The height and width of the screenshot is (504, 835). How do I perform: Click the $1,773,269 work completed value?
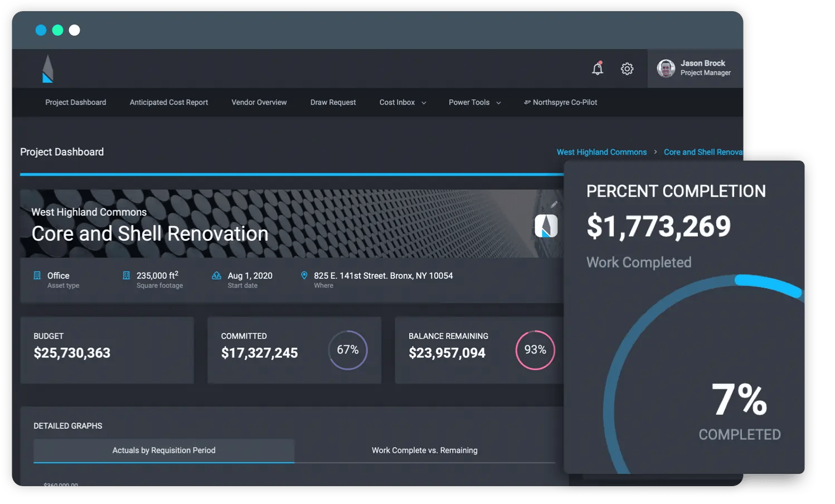pyautogui.click(x=658, y=227)
